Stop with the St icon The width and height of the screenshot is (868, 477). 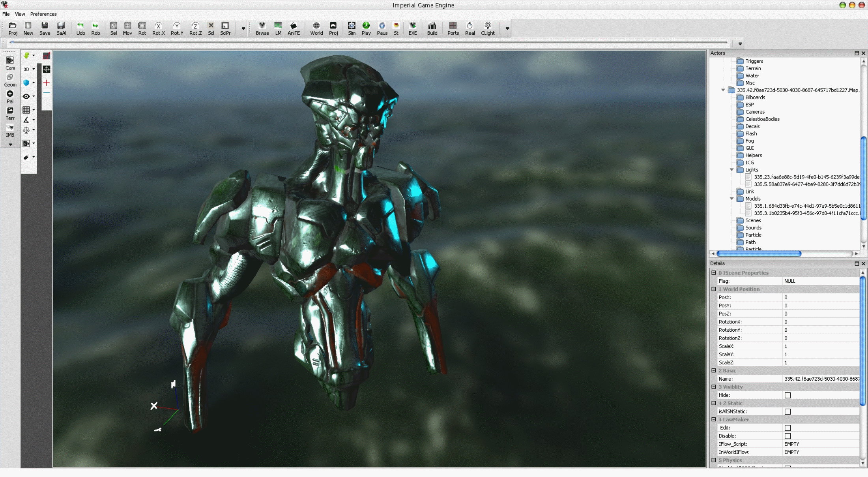point(396,28)
